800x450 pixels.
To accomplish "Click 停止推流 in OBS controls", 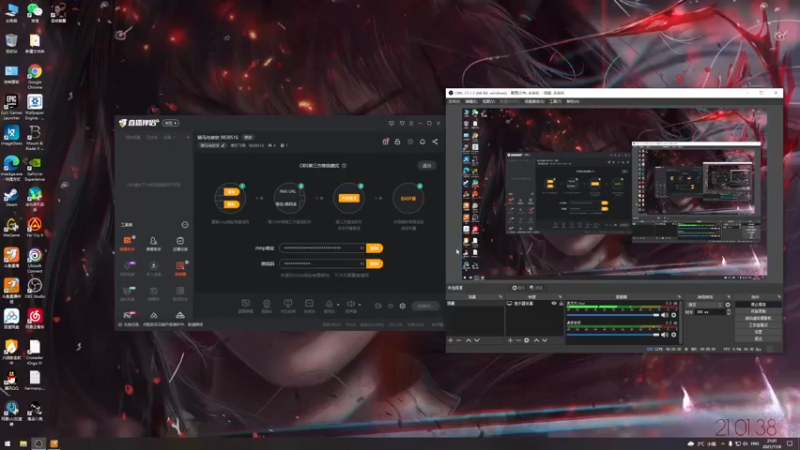I will point(758,305).
